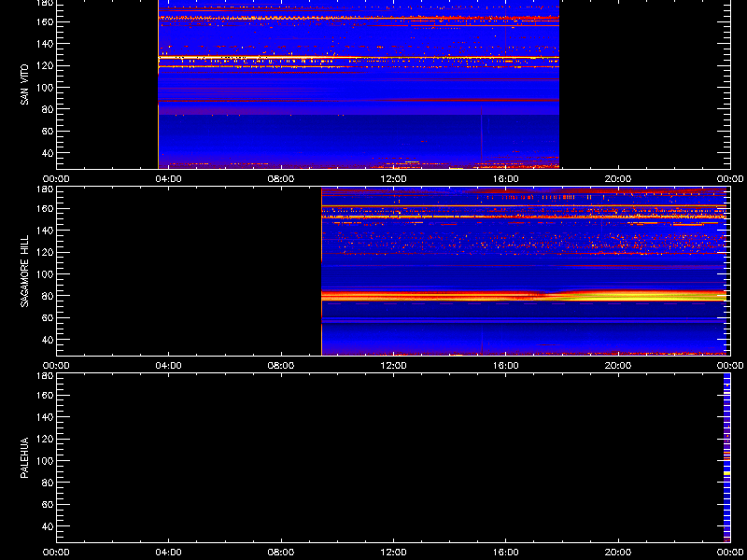Click the 16:00 time label below Palehua plot
Screen dimensions: 747x560
[x=506, y=553]
